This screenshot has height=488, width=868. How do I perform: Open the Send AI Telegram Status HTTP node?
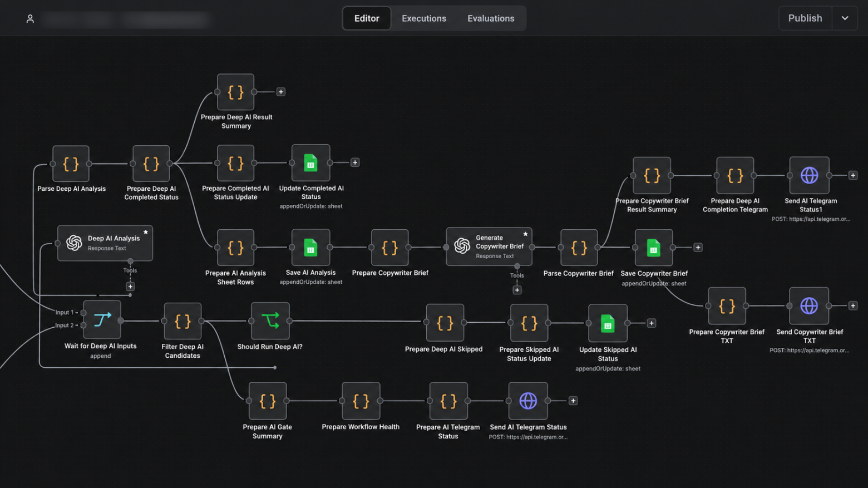tap(528, 401)
